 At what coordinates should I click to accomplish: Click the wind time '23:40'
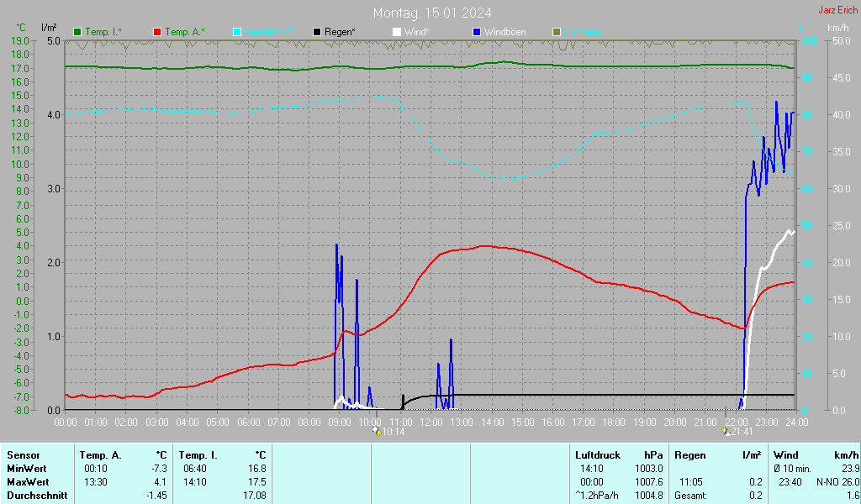(790, 482)
